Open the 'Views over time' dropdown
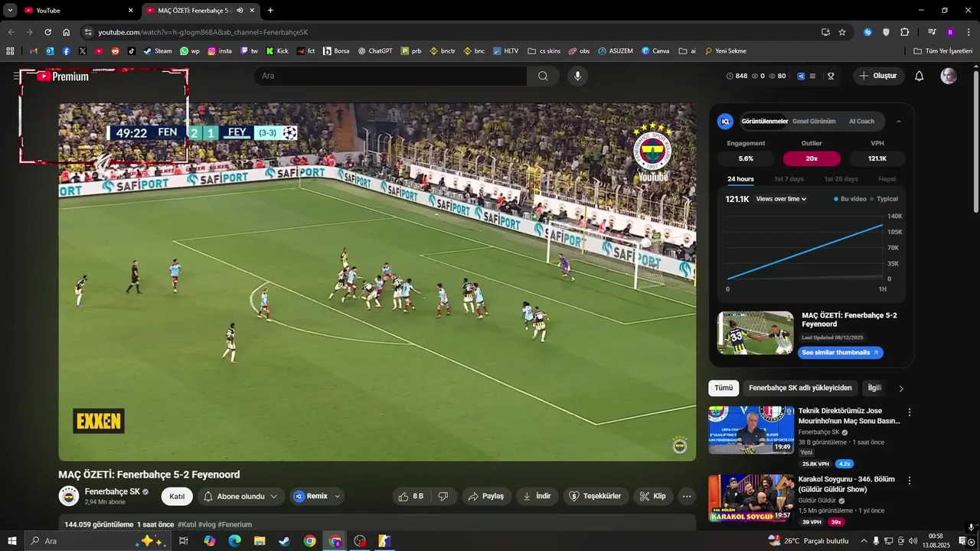The width and height of the screenshot is (980, 551). (781, 199)
